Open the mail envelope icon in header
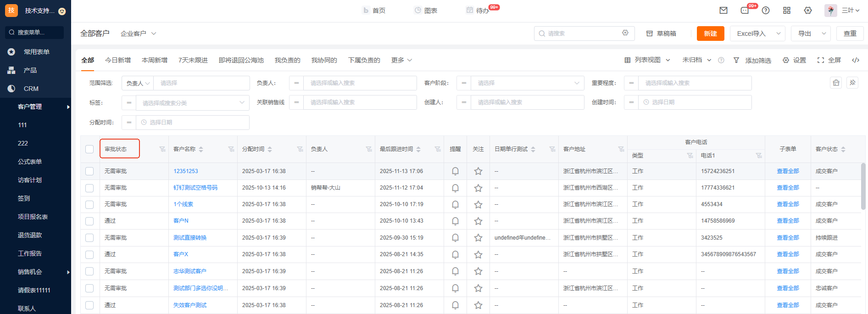The height and width of the screenshot is (314, 868). point(723,11)
